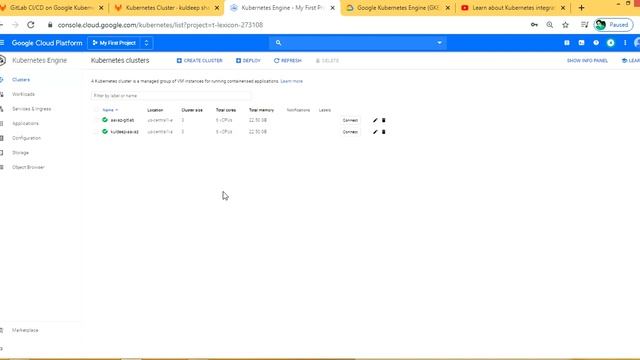Open a new browser tab
Viewport: 640px width, 360px height.
pyautogui.click(x=581, y=8)
